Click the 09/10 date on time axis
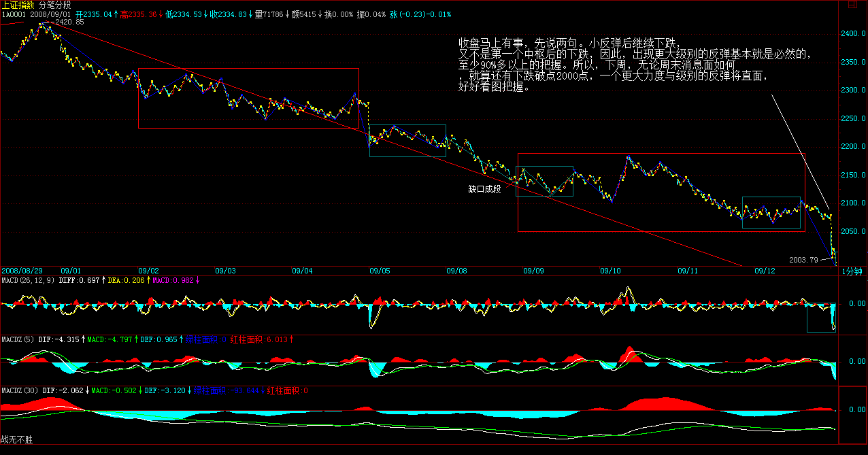Viewport: 868px width, 455px height. [610, 271]
